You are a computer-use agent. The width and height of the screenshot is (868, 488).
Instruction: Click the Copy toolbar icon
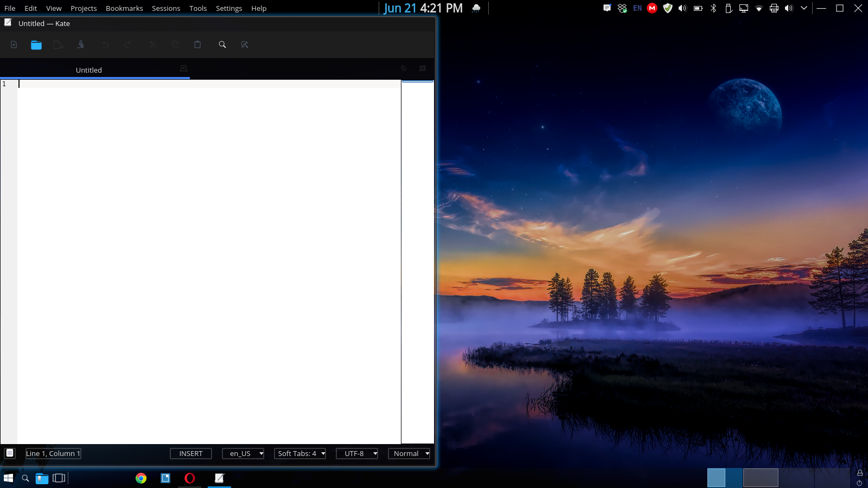point(175,44)
